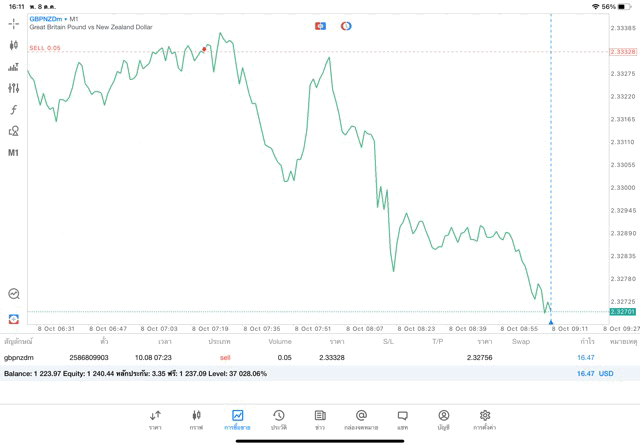The image size is (640, 447).
Task: Open the indicators list icon
Action: [14, 67]
